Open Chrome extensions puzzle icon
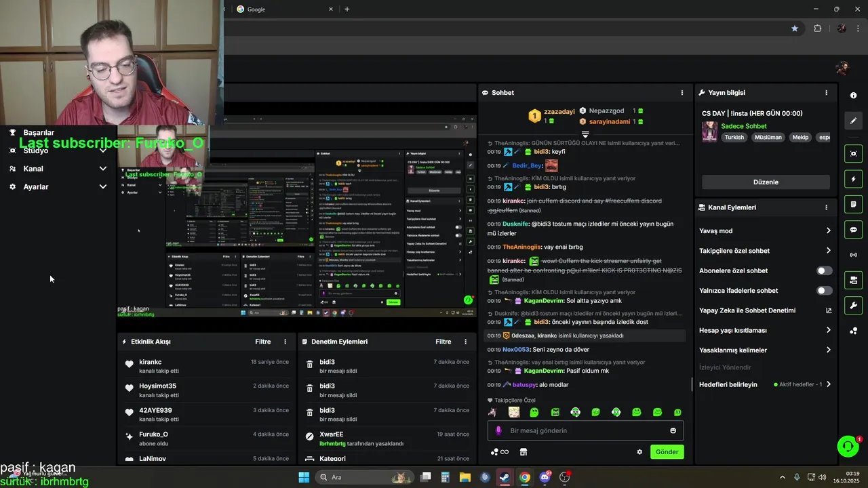 pos(817,28)
